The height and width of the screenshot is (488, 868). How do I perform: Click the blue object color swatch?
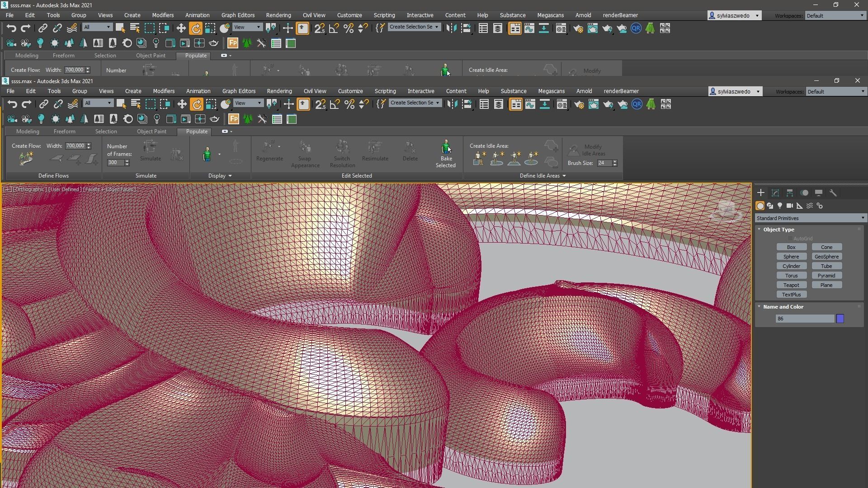(840, 319)
